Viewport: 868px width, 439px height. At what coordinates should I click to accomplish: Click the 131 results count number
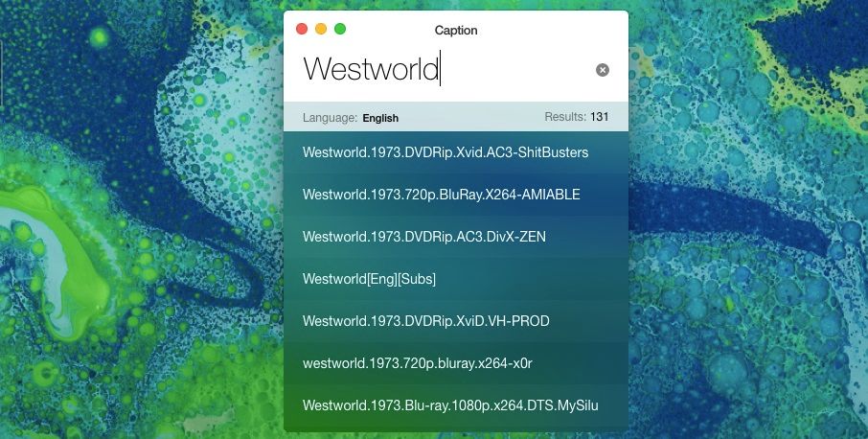click(x=600, y=117)
